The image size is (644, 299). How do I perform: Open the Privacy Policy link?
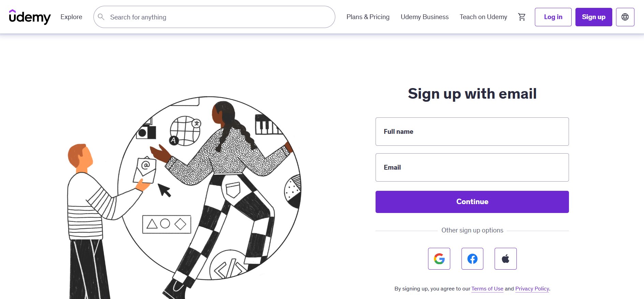pyautogui.click(x=532, y=289)
